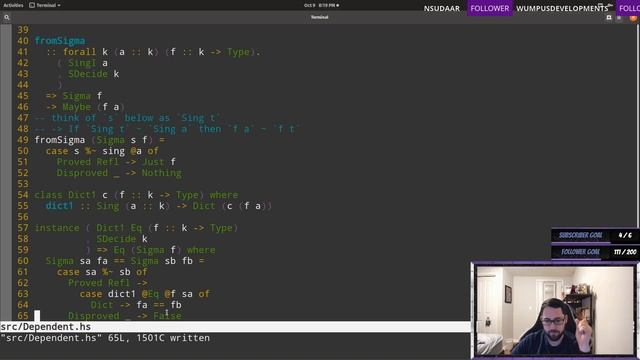The height and width of the screenshot is (360, 640).
Task: Click the search icon in Terminal header
Action: tap(7, 17)
